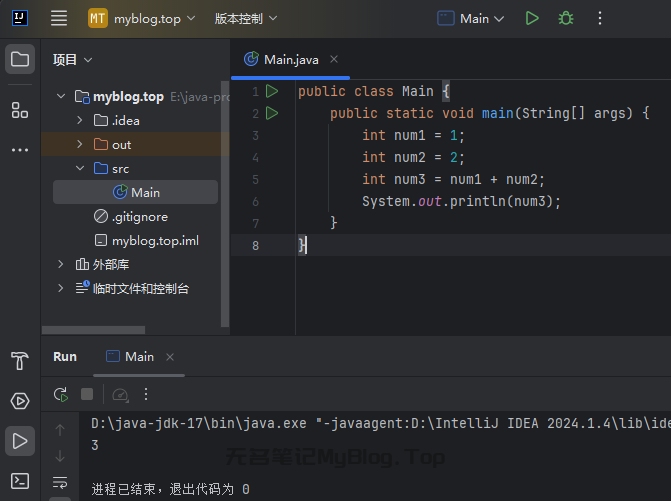Start debugging with the bug icon
Screen dimensions: 671x501
click(x=566, y=18)
